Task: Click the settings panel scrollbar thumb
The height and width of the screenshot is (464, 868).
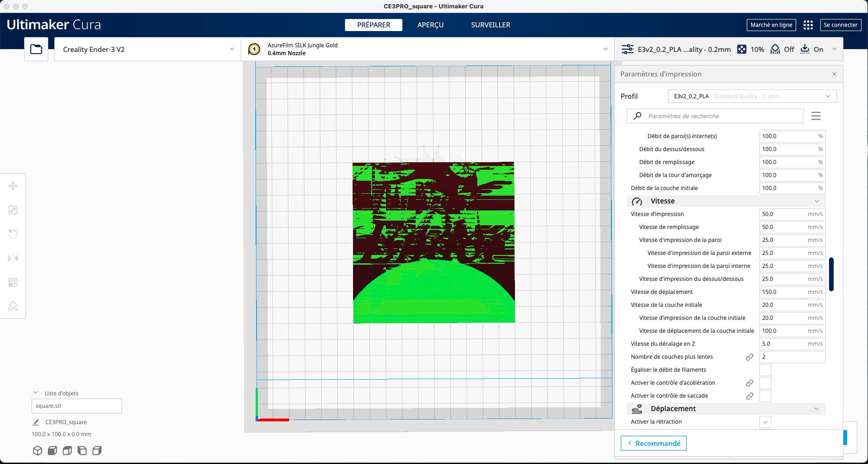Action: 831,274
